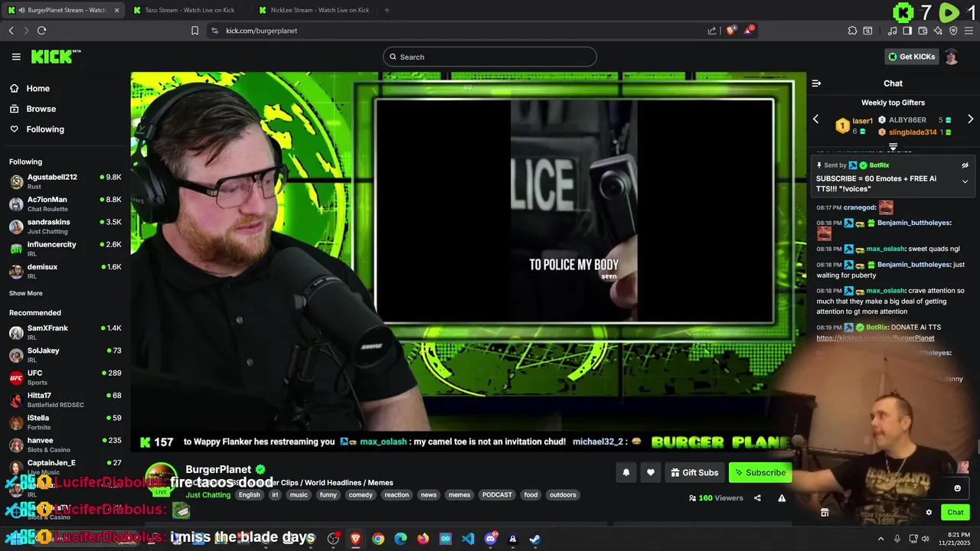980x551 pixels.
Task: Click the bell notification button
Action: click(x=626, y=473)
